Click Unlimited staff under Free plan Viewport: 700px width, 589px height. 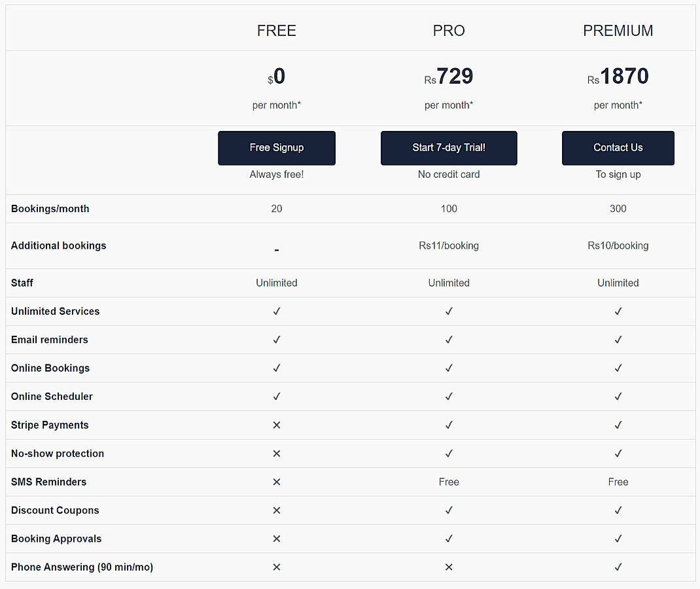(x=276, y=283)
